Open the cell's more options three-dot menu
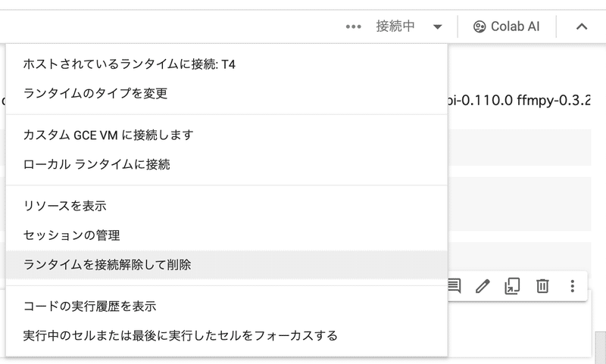The width and height of the screenshot is (606, 364). coord(572,285)
